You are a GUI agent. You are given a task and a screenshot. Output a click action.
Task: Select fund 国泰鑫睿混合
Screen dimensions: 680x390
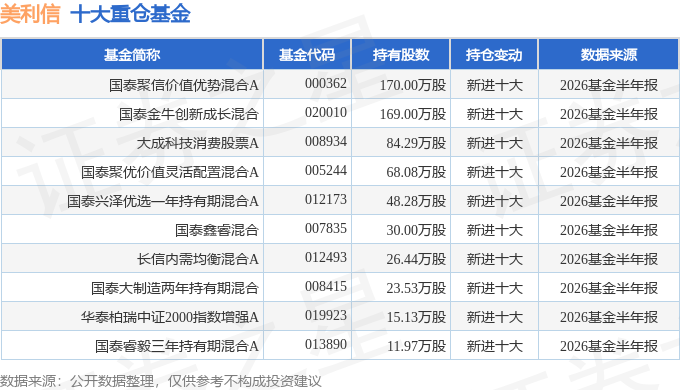tap(216, 230)
